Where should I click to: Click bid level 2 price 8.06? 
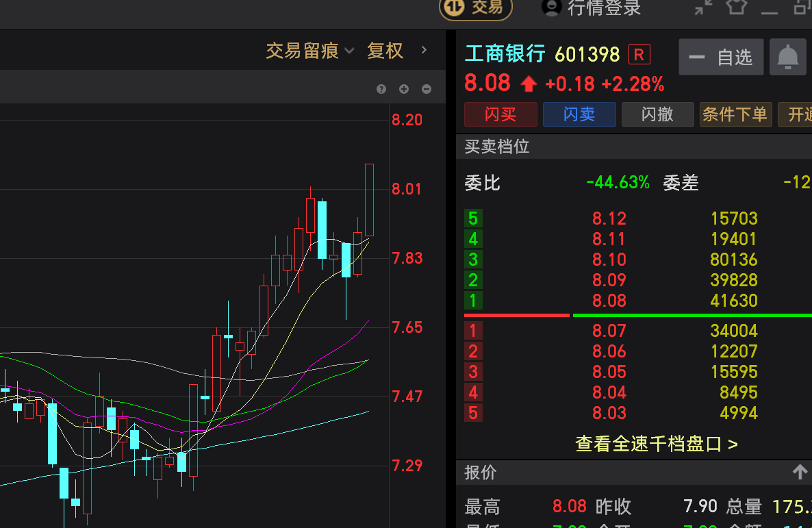tap(609, 351)
